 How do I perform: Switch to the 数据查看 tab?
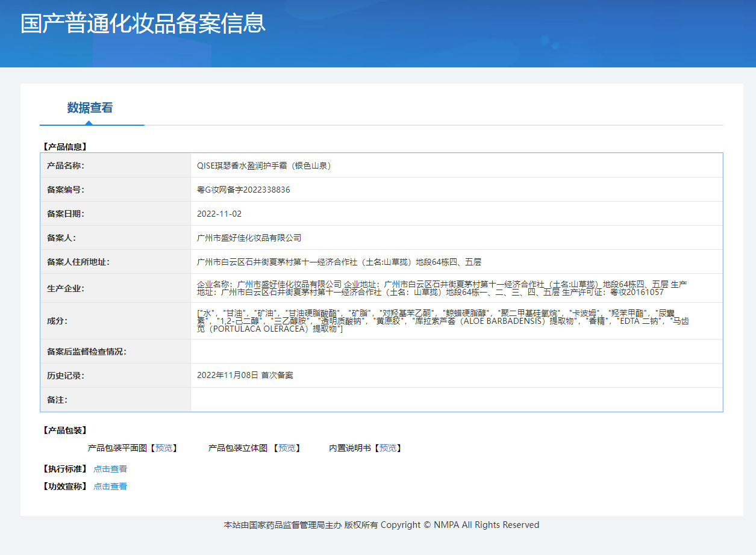pos(90,108)
